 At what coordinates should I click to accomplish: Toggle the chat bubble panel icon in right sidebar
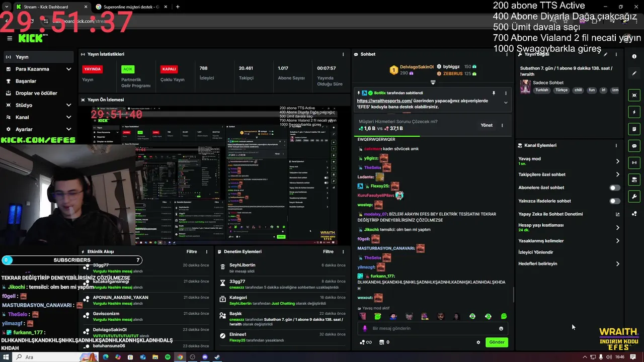point(634,146)
